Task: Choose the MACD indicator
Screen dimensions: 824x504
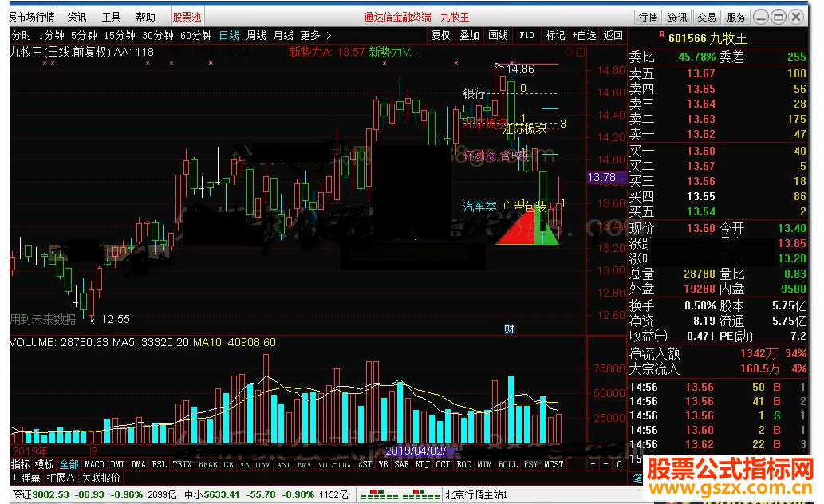Action: (95, 464)
